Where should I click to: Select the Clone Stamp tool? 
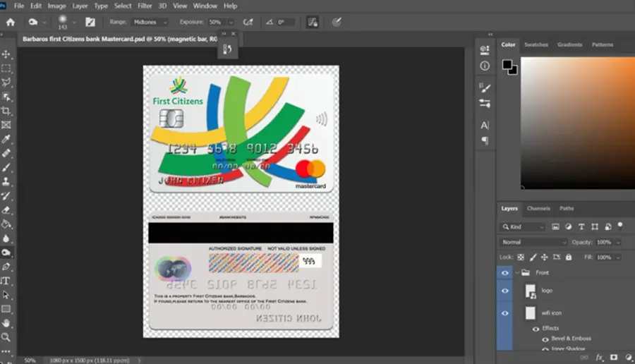click(x=6, y=182)
